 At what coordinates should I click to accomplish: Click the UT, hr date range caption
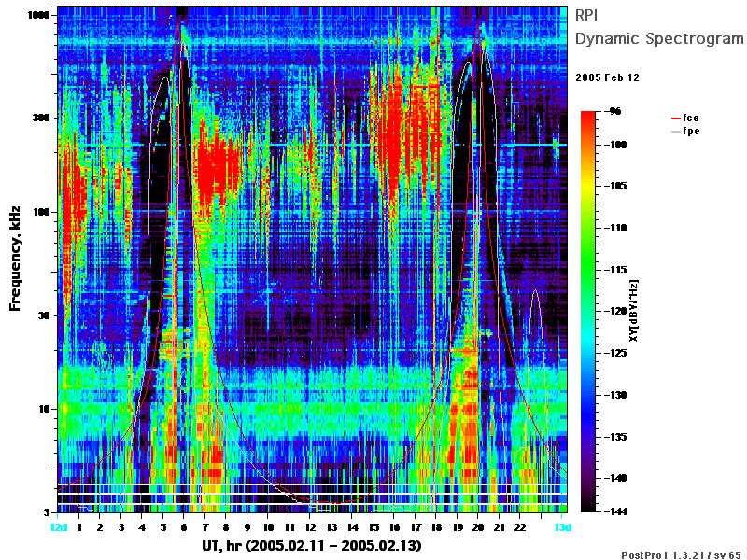pyautogui.click(x=312, y=546)
